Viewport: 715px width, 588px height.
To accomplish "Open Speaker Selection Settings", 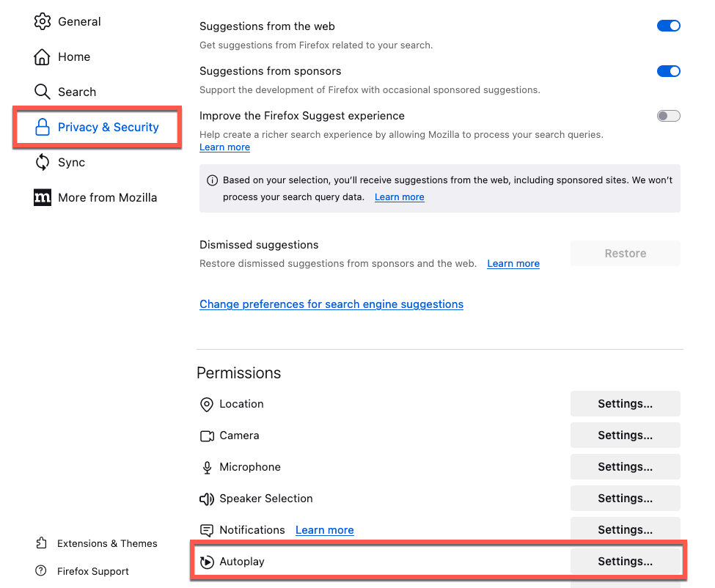I will [625, 499].
